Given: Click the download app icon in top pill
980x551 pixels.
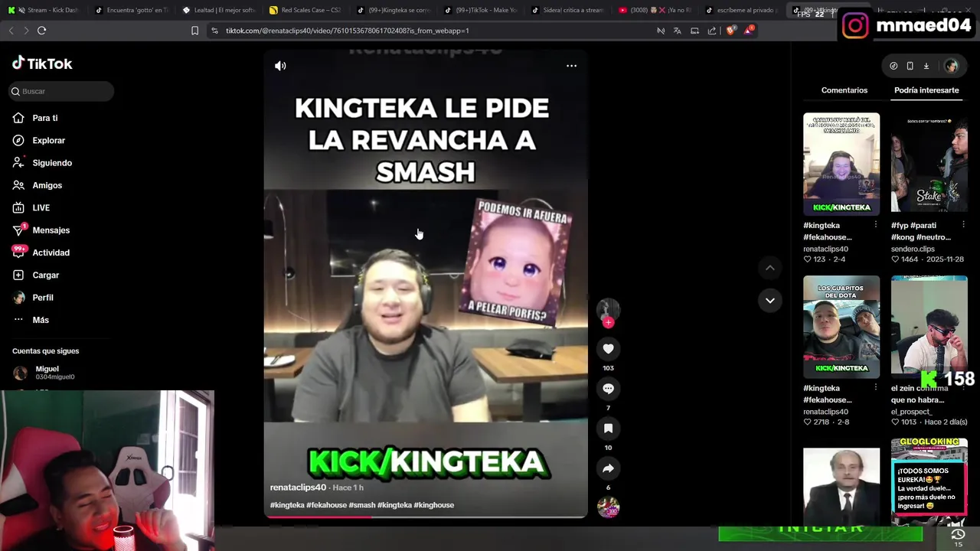Looking at the screenshot, I should 926,66.
